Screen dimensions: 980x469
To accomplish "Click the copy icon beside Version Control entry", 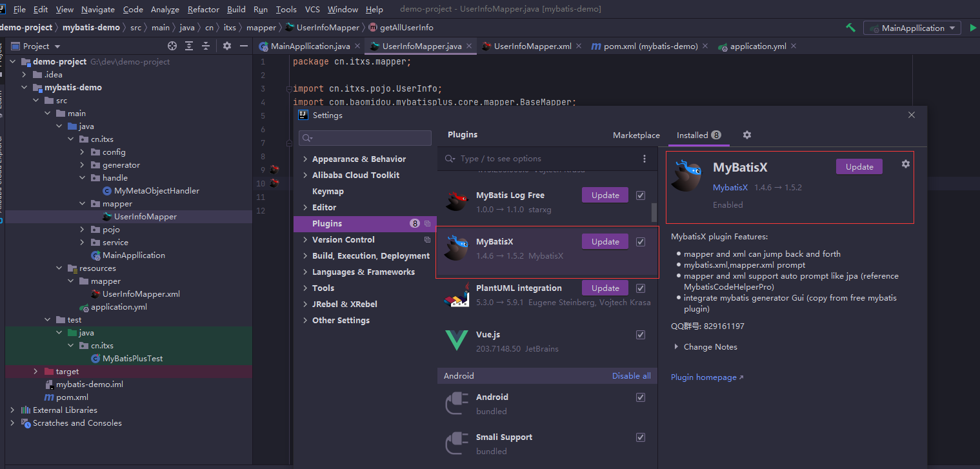I will click(x=427, y=239).
